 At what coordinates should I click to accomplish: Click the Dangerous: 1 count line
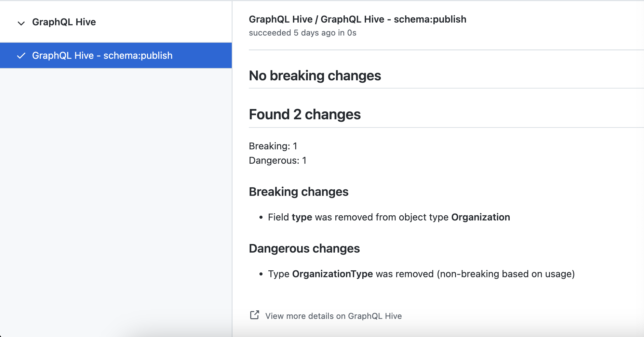point(278,161)
